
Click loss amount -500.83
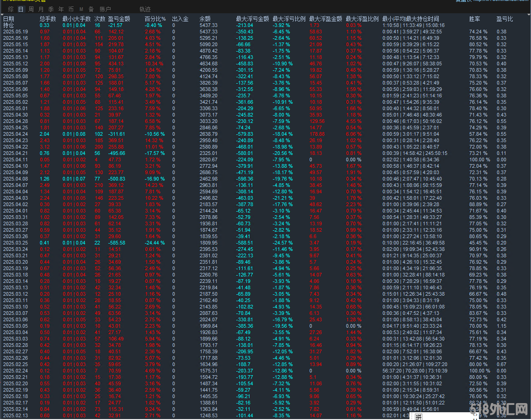117,179
